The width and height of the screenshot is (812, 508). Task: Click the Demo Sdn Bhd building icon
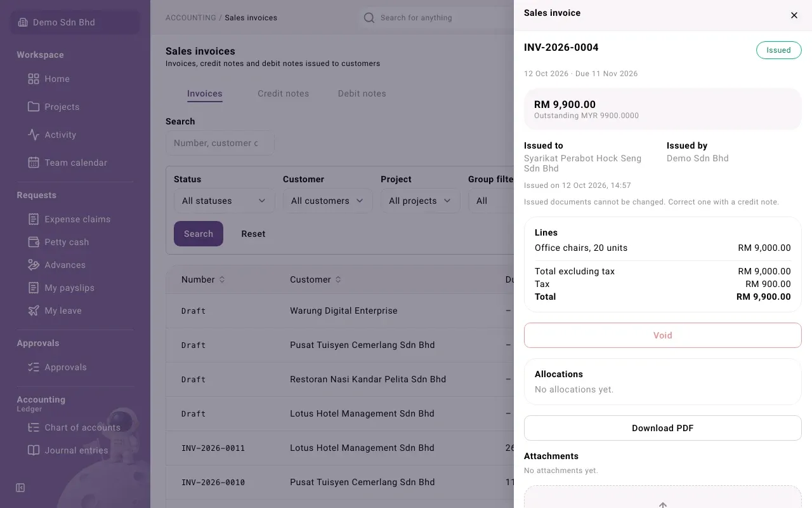23,22
